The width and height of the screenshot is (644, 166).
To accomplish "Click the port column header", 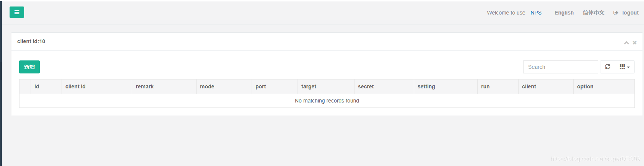I will click(261, 86).
